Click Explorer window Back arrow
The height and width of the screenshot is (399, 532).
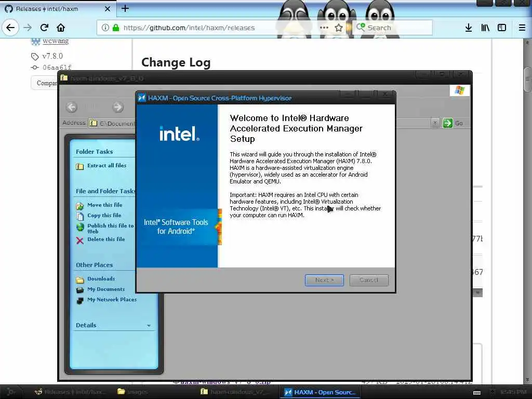pyautogui.click(x=72, y=107)
